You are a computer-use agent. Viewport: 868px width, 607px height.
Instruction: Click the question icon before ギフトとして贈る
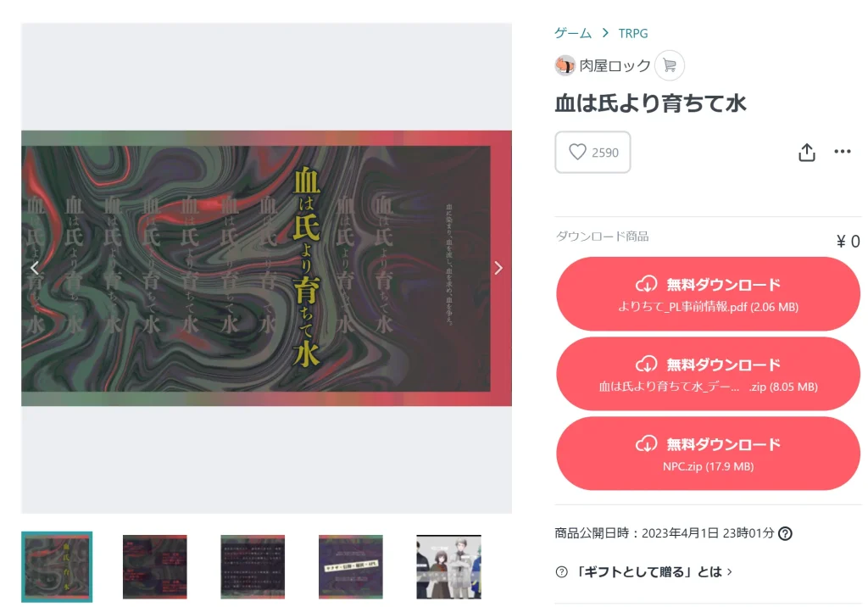click(x=561, y=572)
